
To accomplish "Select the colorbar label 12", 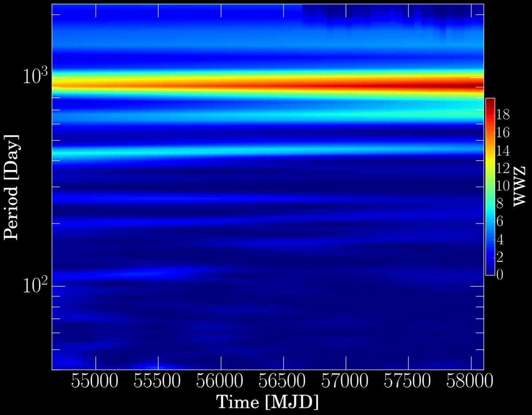I will point(503,168).
